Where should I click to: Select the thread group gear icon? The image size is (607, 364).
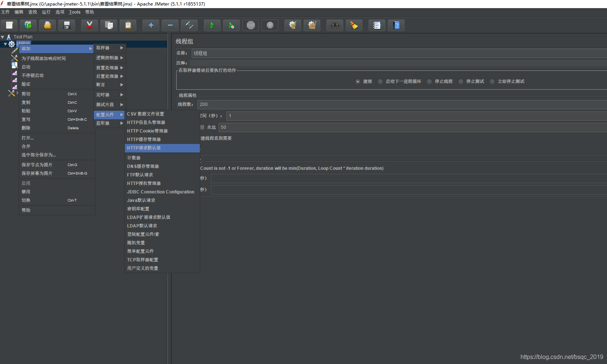[11, 44]
